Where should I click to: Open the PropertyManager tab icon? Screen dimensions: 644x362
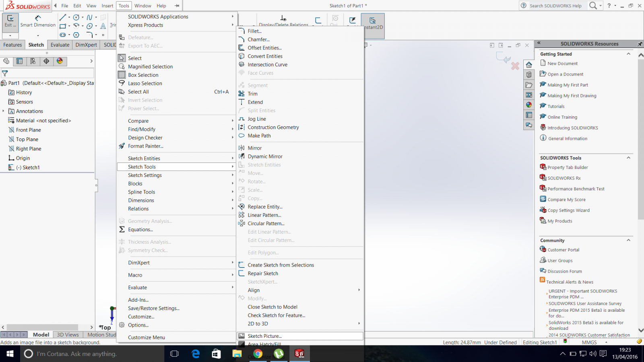(19, 61)
